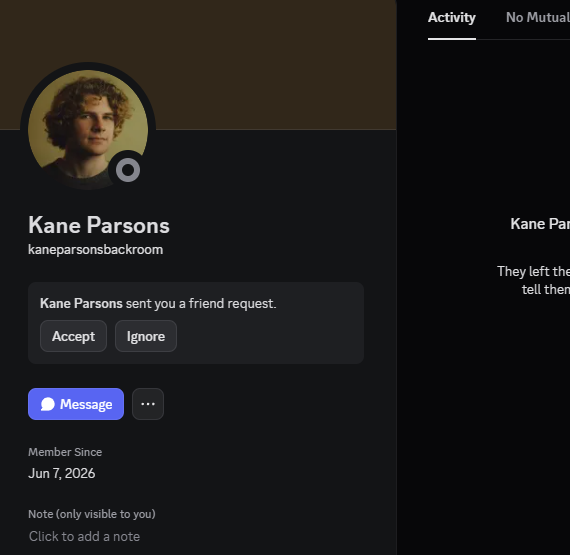Image resolution: width=570 pixels, height=555 pixels.
Task: Click the Kane Parsons display name heading
Action: coord(99,225)
